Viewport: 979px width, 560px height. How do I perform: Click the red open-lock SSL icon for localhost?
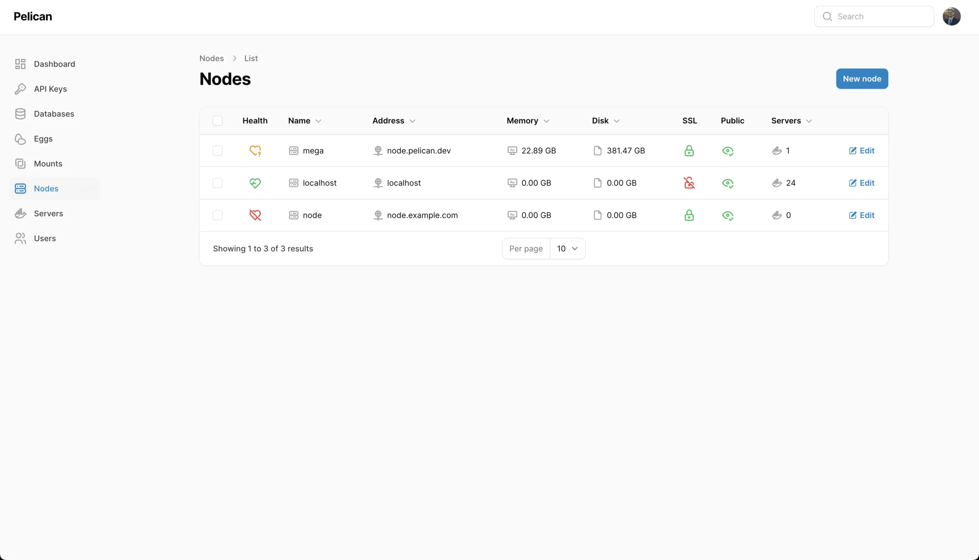click(689, 183)
